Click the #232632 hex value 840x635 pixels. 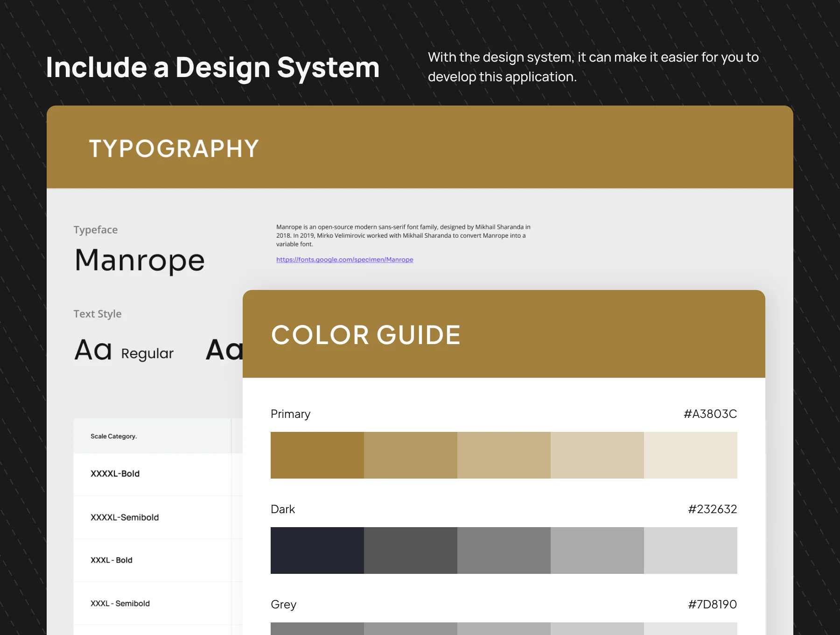pos(713,509)
